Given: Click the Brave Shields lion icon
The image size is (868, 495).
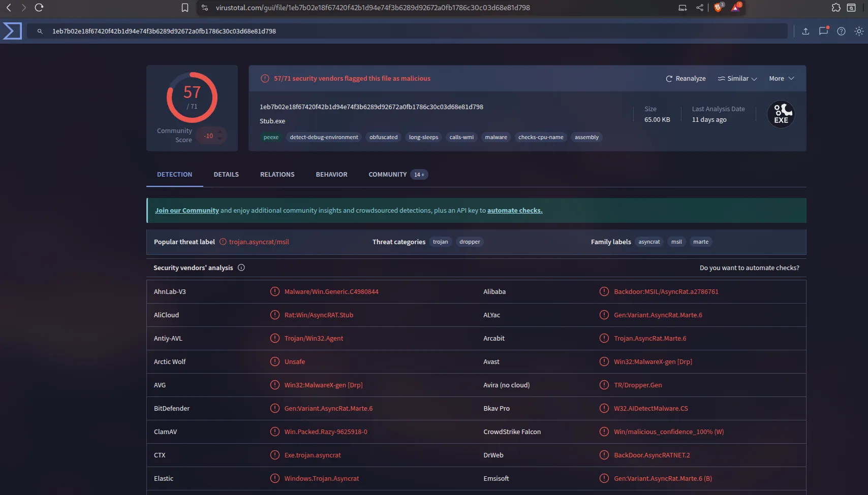Looking at the screenshot, I should (718, 8).
